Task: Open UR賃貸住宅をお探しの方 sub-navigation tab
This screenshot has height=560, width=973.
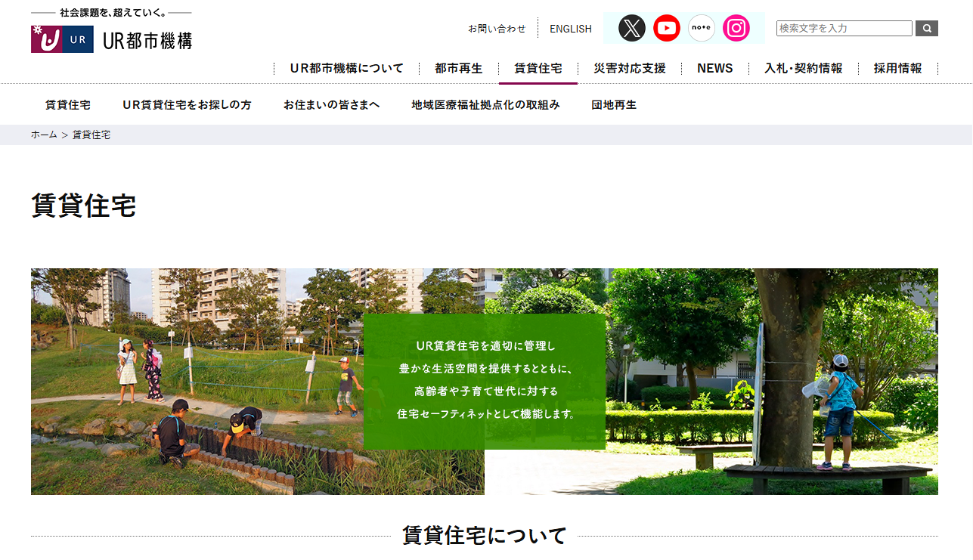Action: pyautogui.click(x=187, y=105)
